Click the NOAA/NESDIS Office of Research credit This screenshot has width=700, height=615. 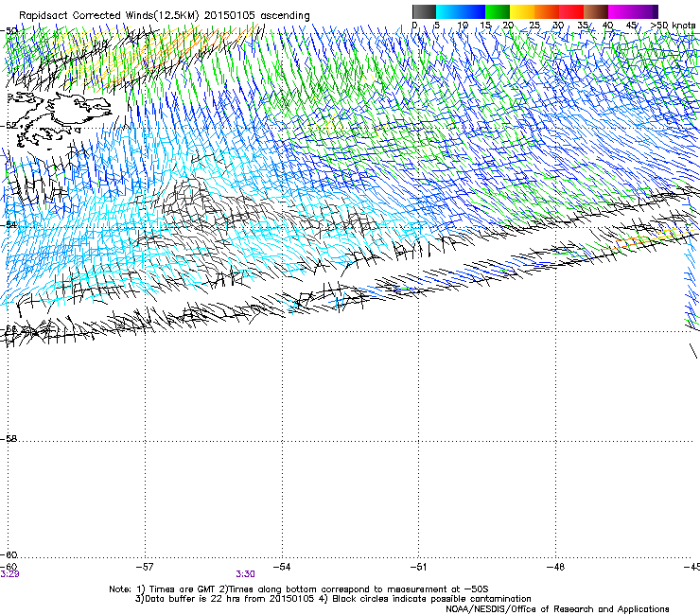(x=557, y=609)
